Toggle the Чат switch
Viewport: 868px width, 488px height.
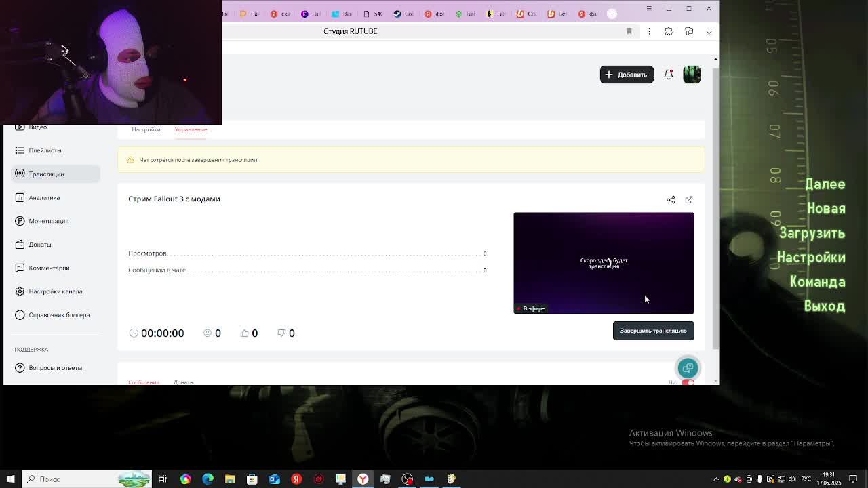688,382
